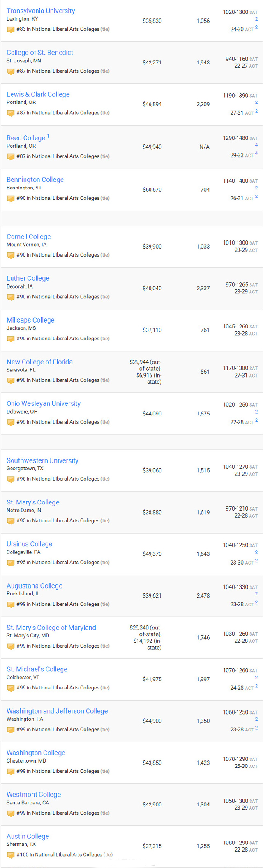Screen dimensions: 263x868
Task: Click footnote 4 beside Reed College SAT range
Action: tap(256, 145)
